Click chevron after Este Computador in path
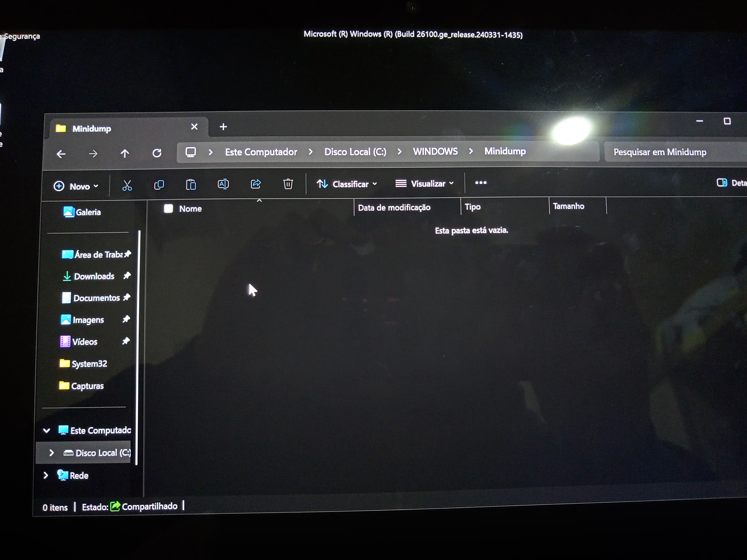 (x=310, y=152)
